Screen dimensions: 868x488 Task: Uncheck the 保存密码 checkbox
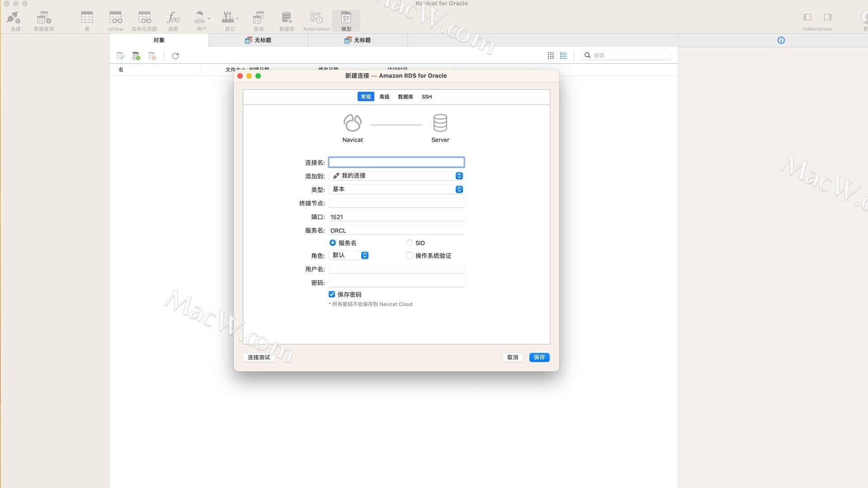click(332, 294)
